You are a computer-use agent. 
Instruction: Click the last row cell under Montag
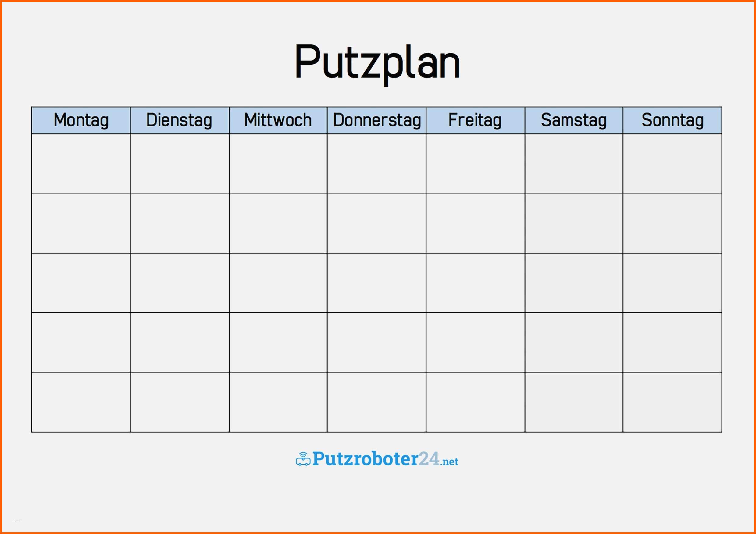coord(81,402)
